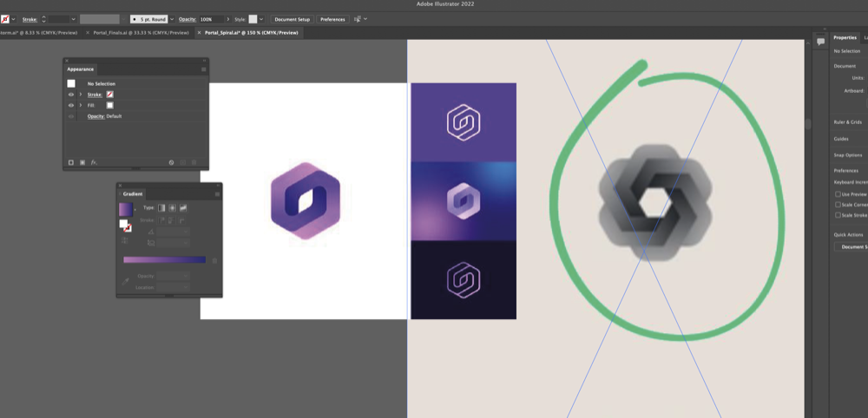Viewport: 868px width, 418px height.
Task: Open Appearance panel hamburger menu
Action: (204, 69)
